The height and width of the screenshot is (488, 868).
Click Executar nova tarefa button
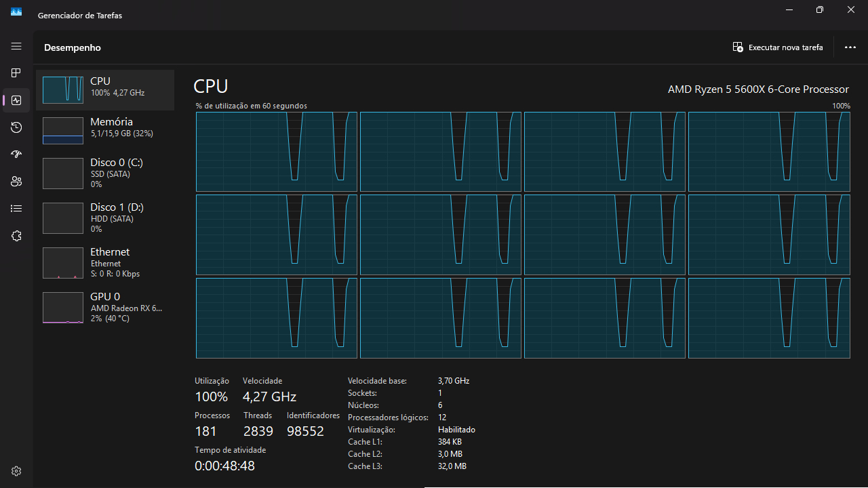point(778,47)
